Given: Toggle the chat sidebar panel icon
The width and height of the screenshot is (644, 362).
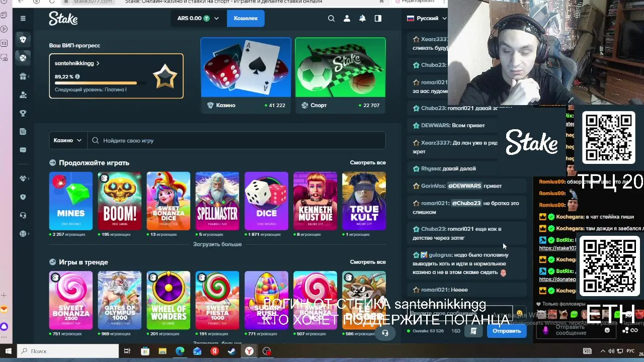Looking at the screenshot, I should click(378, 18).
